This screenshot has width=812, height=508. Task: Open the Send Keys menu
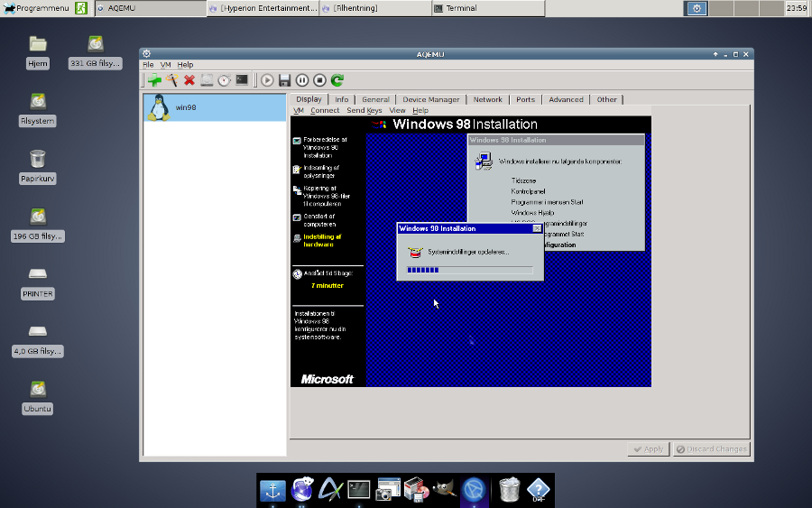(x=364, y=110)
